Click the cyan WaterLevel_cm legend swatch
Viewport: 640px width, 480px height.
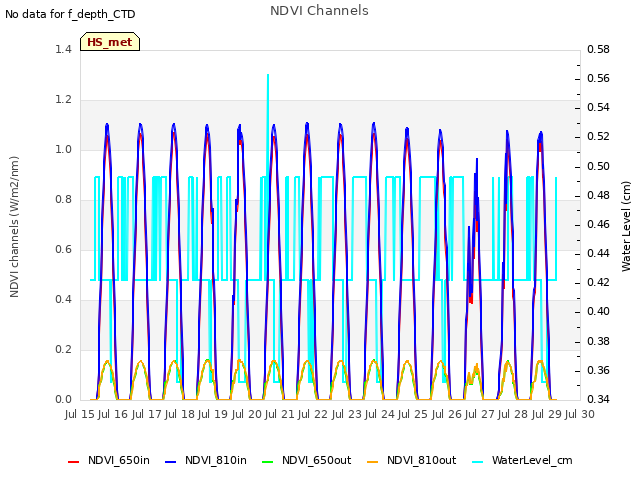(477, 462)
